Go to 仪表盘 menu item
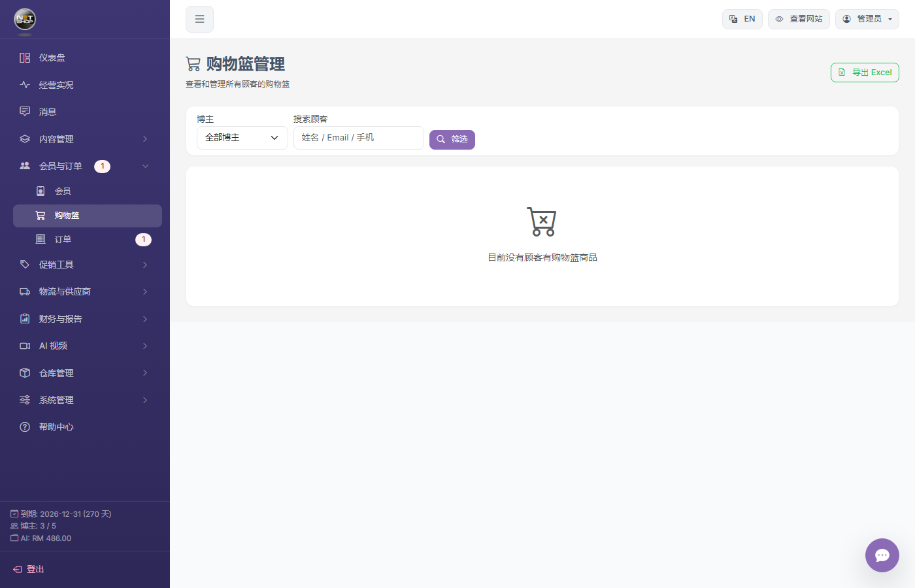The width and height of the screenshot is (915, 588). (x=88, y=57)
